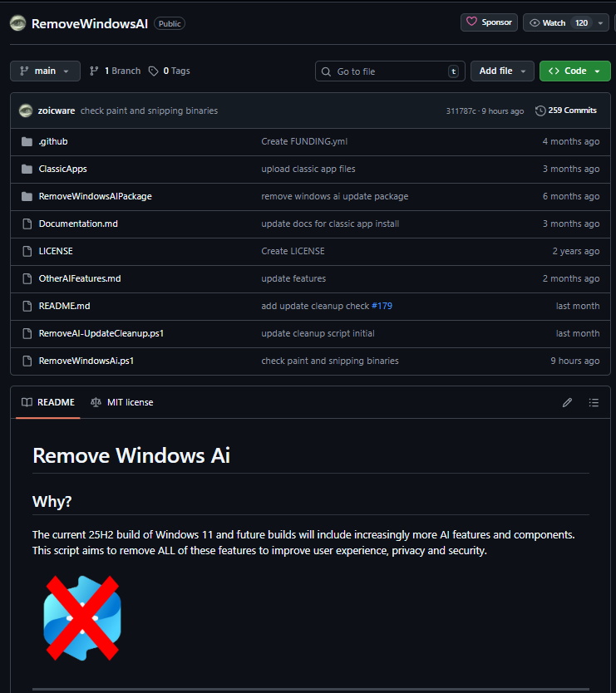Click the tag icon beside 0 Tags
The image size is (616, 693).
coord(153,71)
